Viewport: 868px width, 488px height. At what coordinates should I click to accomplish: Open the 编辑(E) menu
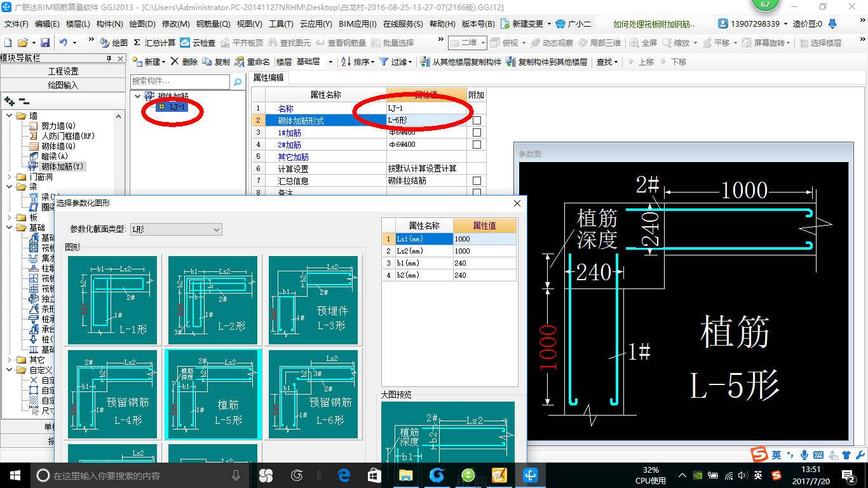click(47, 24)
